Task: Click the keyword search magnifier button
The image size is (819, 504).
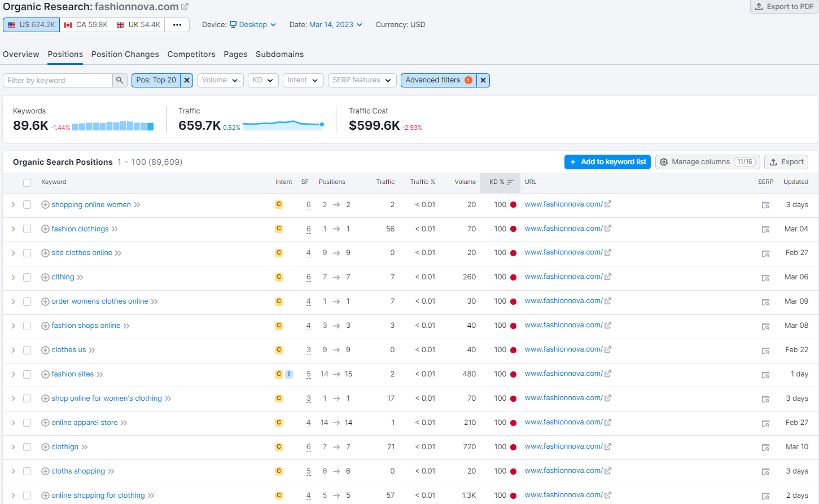Action: (x=120, y=80)
